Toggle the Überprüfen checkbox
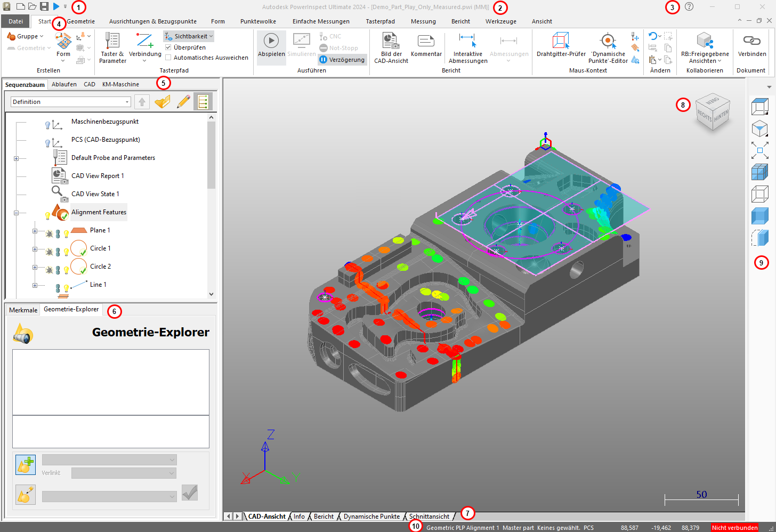Screen dimensions: 776x532 coord(168,47)
